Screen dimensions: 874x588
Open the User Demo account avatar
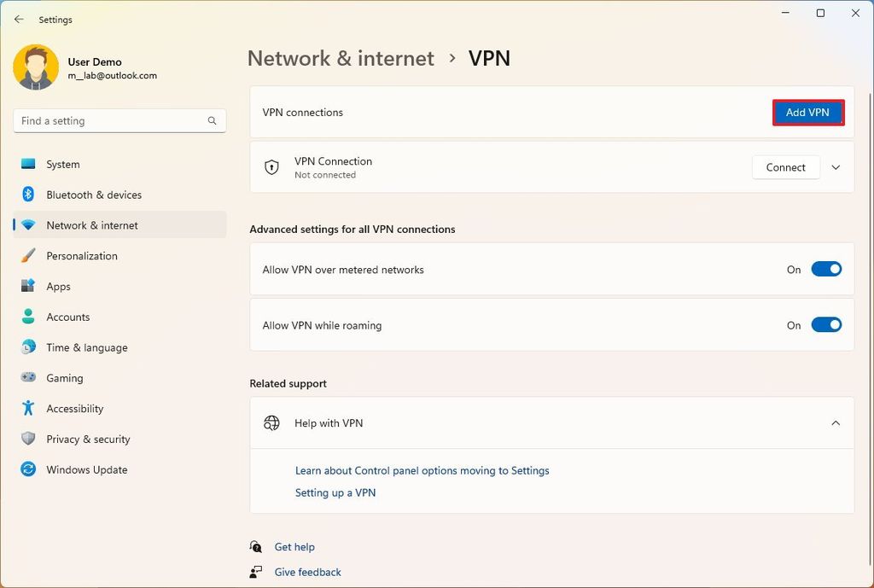(x=35, y=66)
